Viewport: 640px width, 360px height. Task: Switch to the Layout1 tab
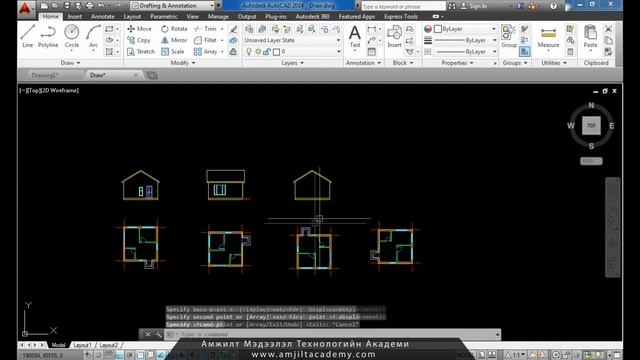pos(82,345)
